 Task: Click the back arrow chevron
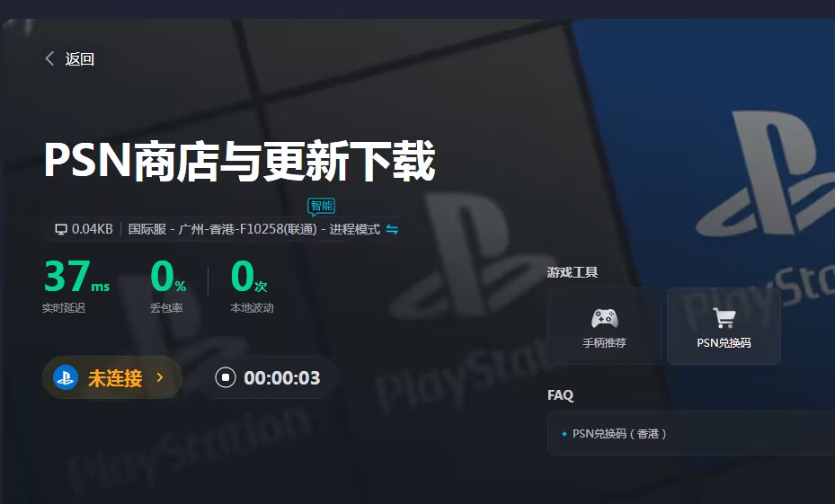point(49,59)
